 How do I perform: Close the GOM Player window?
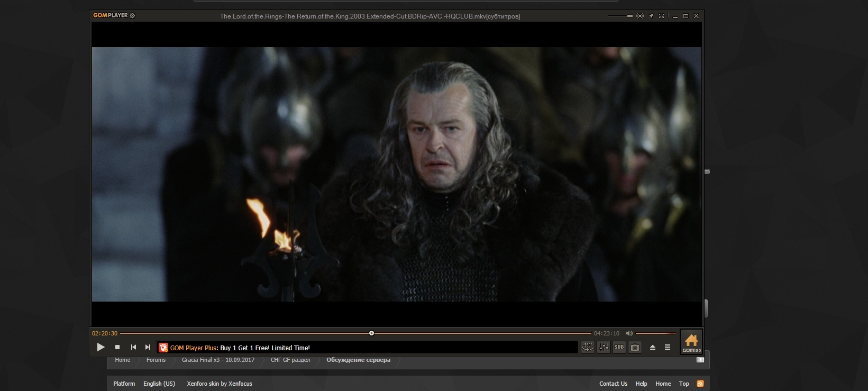click(696, 16)
